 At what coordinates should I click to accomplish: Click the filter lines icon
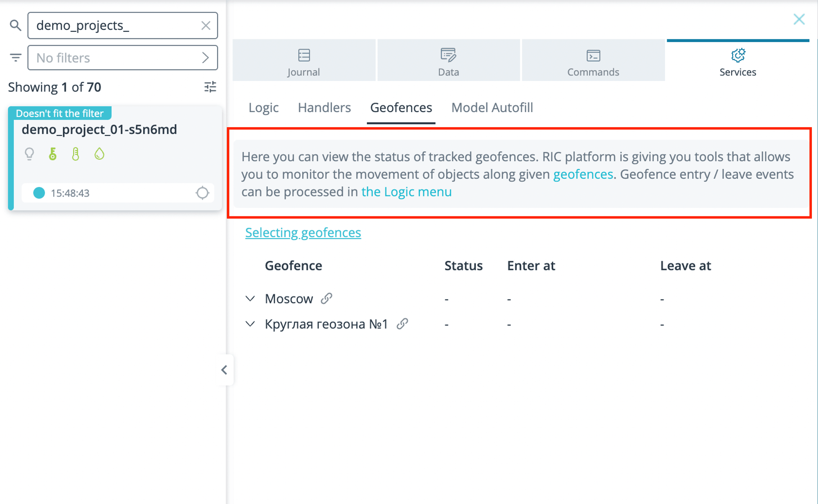coord(16,58)
